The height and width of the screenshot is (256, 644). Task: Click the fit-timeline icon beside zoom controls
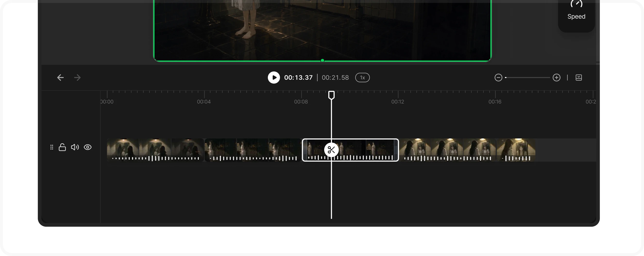[x=579, y=78]
